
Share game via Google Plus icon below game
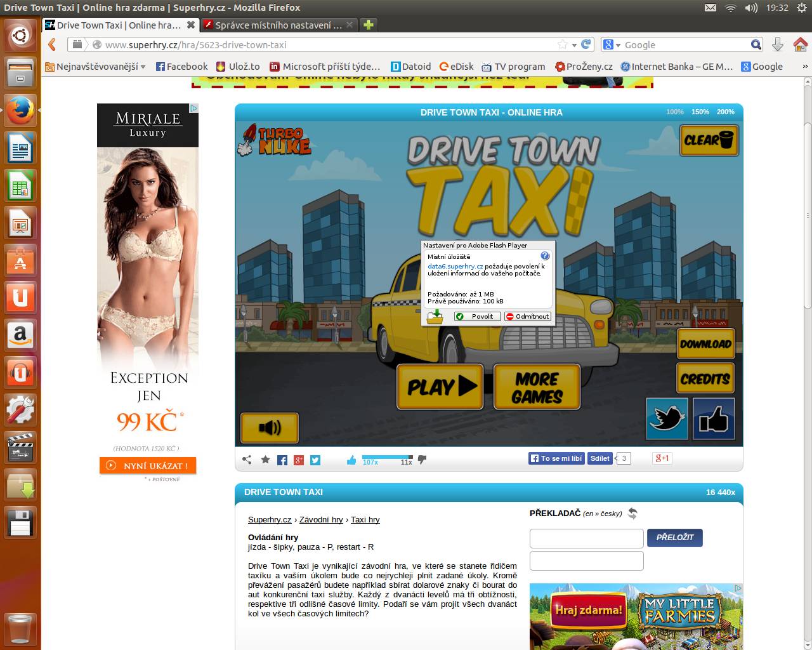(x=299, y=460)
